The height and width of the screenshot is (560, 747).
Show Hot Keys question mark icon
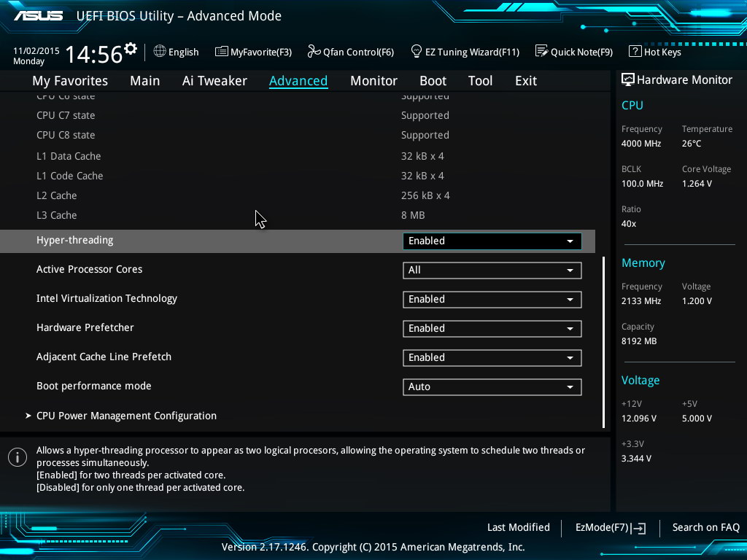[635, 52]
